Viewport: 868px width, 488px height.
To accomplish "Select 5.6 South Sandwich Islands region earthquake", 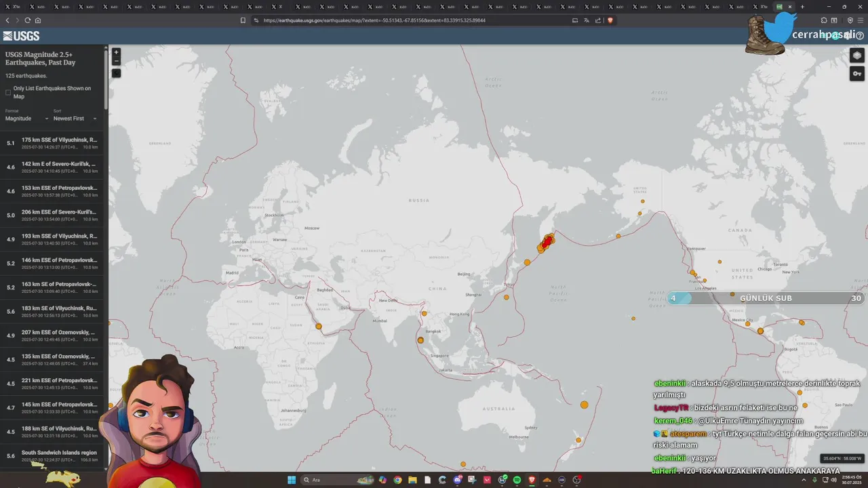I will [52, 456].
